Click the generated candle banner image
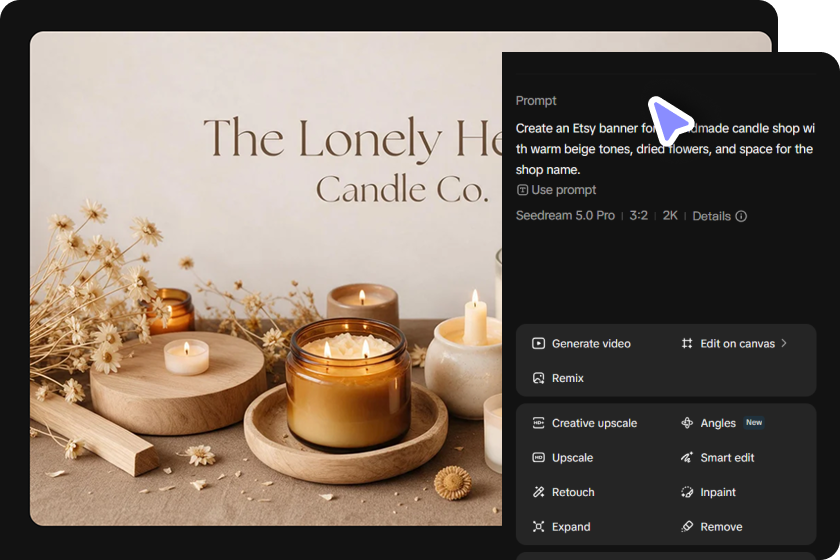 pos(266,279)
